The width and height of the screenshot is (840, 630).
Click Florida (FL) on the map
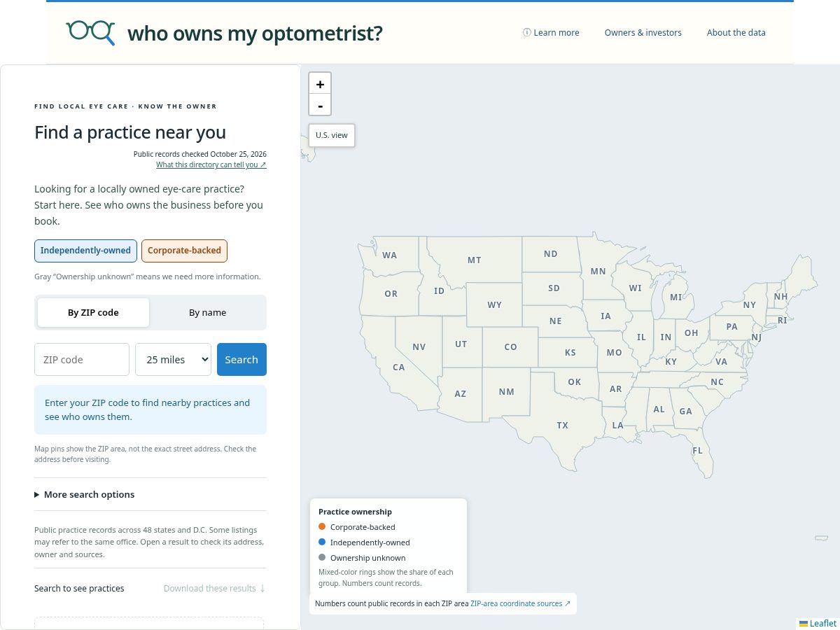point(697,451)
